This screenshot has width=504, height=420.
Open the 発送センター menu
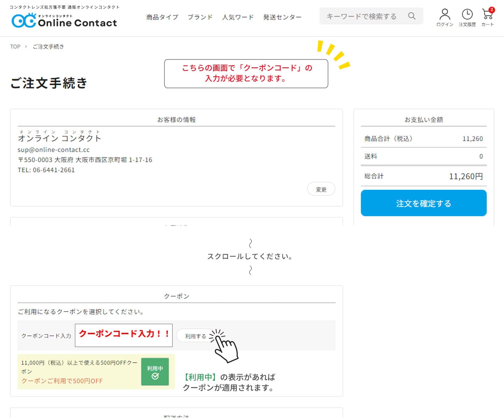pyautogui.click(x=282, y=17)
